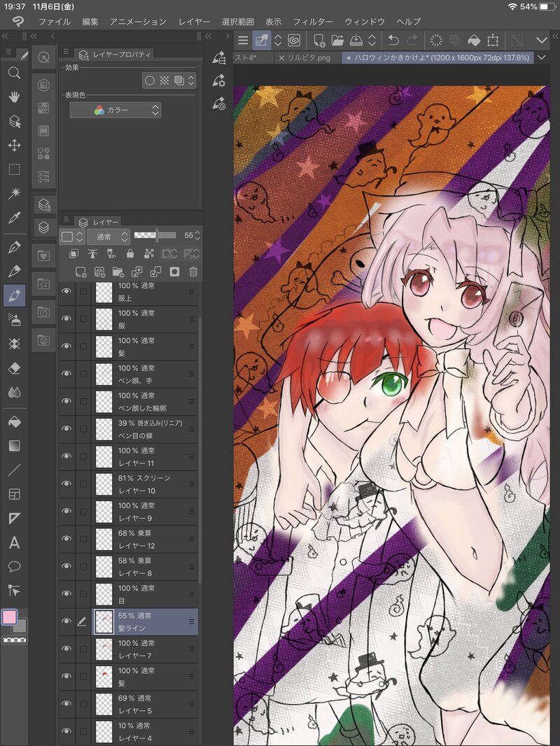Hide the 髪ライン layer
560x746 pixels.
(x=66, y=621)
